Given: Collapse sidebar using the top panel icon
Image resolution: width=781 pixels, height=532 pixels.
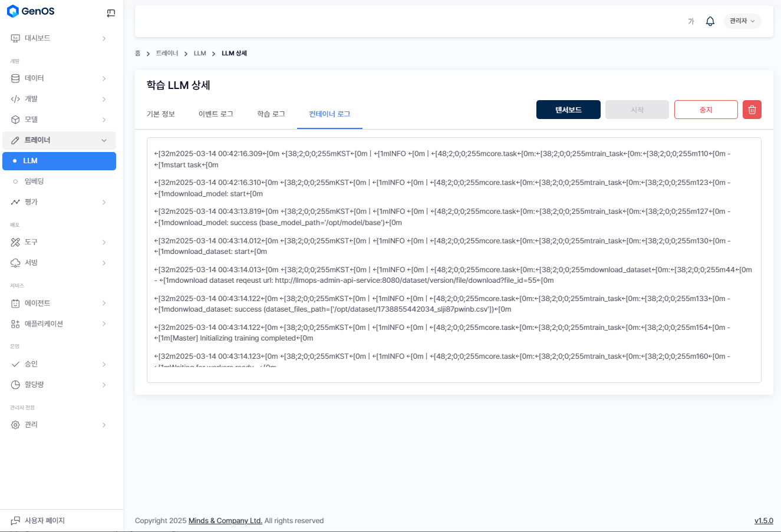Looking at the screenshot, I should (111, 13).
